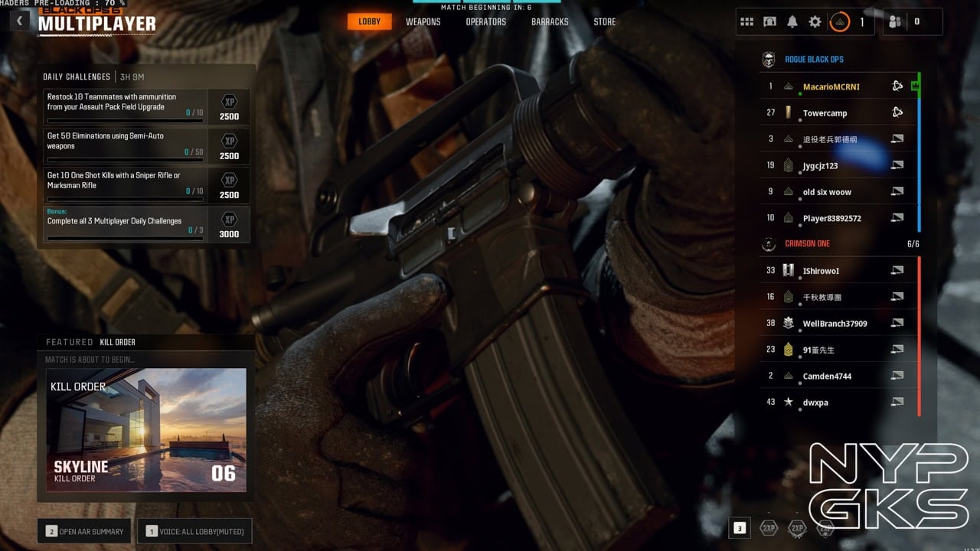Open the notifications bell
980x551 pixels.
click(x=792, y=22)
